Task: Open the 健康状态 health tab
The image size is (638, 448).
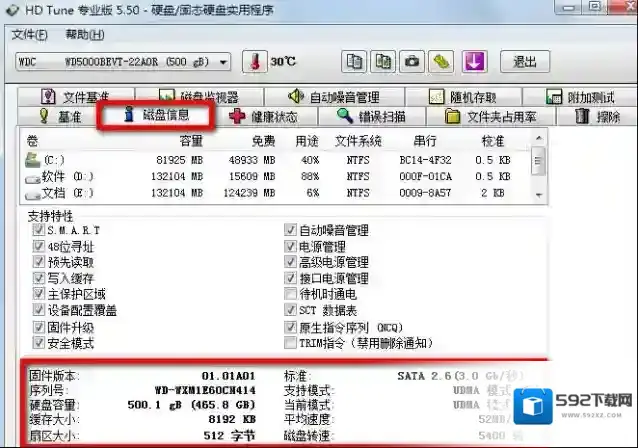Action: [x=264, y=117]
